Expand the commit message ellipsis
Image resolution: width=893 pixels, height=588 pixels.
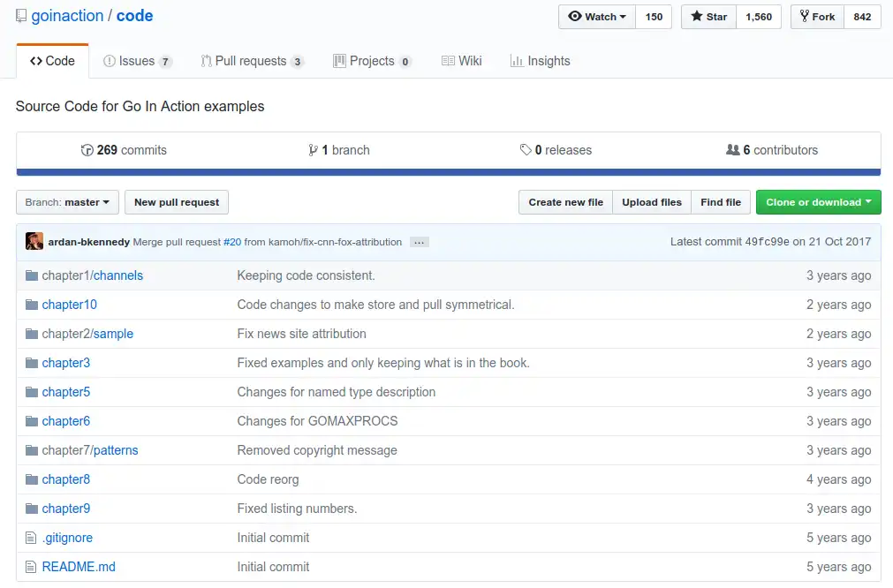coord(420,242)
